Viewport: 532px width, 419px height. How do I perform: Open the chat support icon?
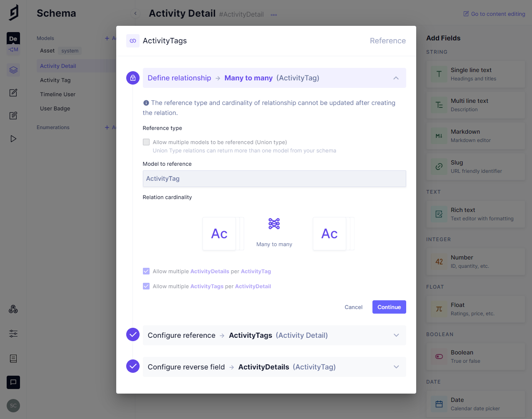coord(13,382)
